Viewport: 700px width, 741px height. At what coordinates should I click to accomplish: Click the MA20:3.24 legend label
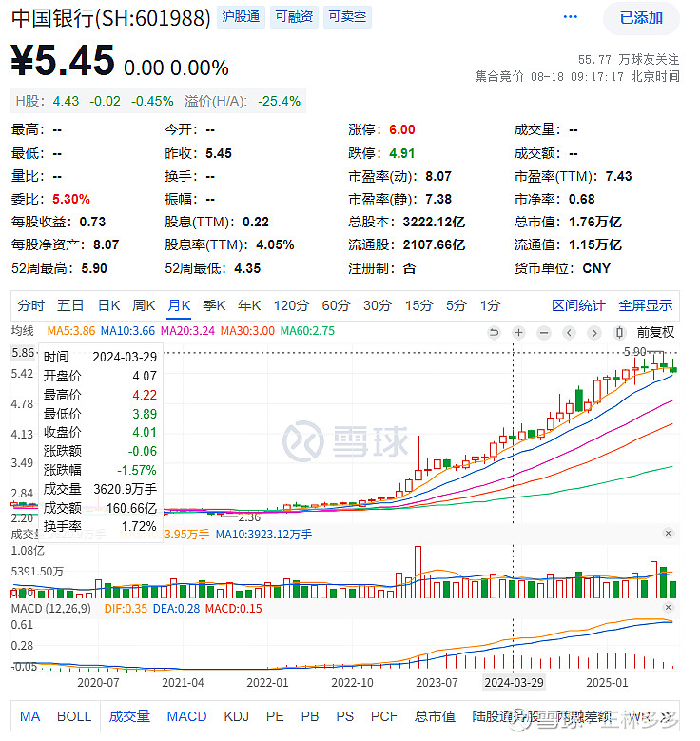[187, 331]
